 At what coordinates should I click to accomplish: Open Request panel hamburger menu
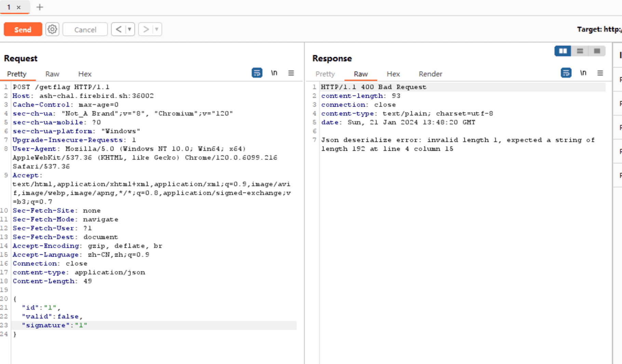tap(291, 73)
